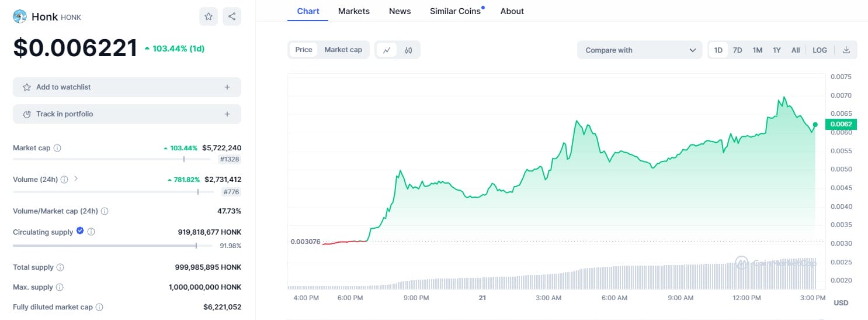
Task: Switch to the line chart icon
Action: pos(387,50)
